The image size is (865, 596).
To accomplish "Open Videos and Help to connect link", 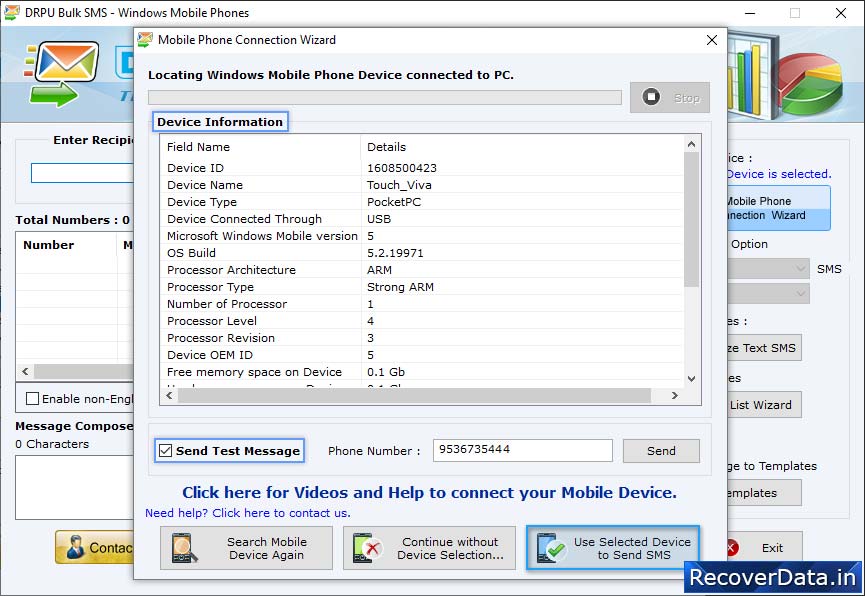I will click(x=429, y=492).
